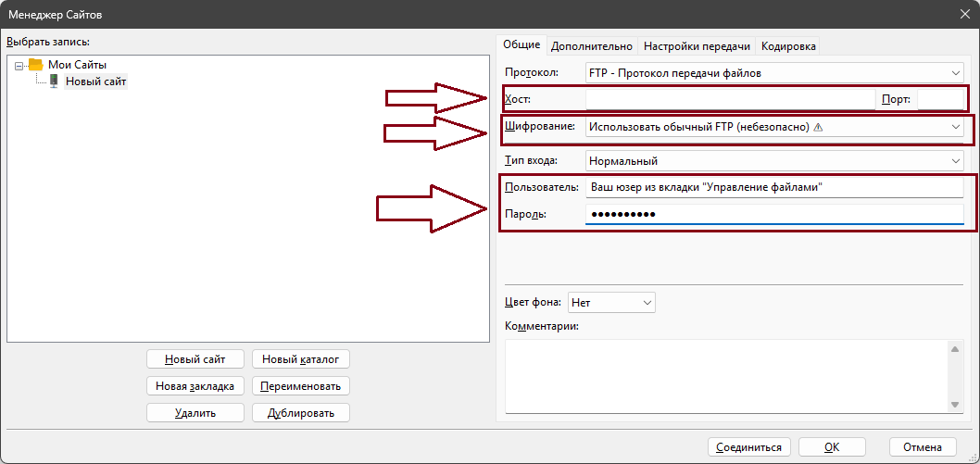Collapse the Мои Сайты tree node
The width and height of the screenshot is (980, 464).
point(19,66)
